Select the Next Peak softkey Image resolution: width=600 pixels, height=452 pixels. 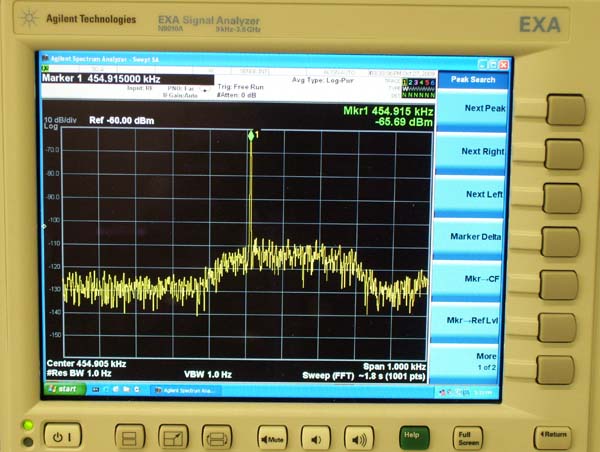click(x=473, y=110)
